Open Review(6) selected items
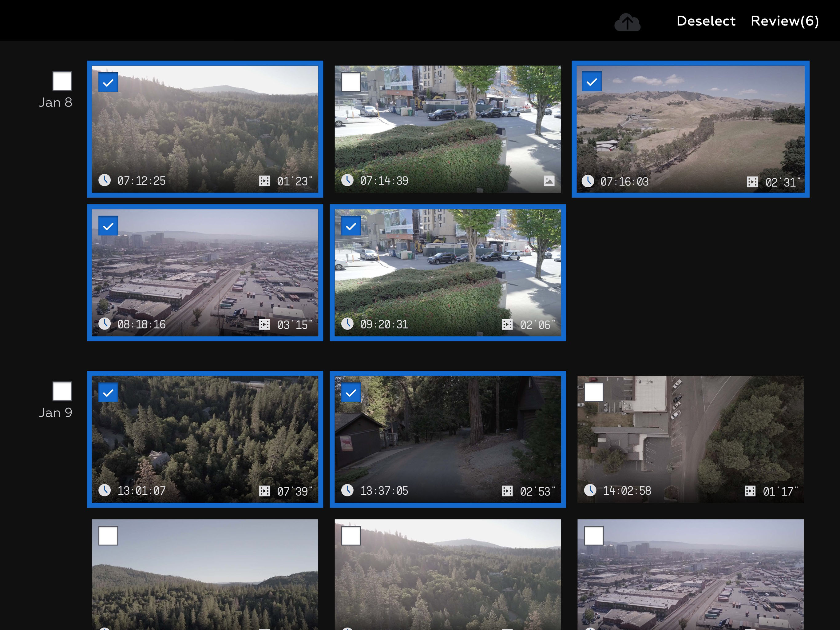840x630 pixels. 785,21
